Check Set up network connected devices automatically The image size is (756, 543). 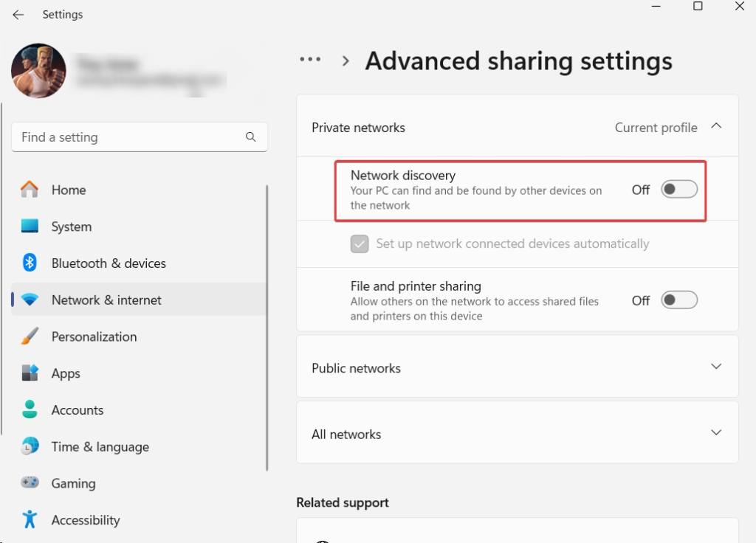tap(360, 244)
